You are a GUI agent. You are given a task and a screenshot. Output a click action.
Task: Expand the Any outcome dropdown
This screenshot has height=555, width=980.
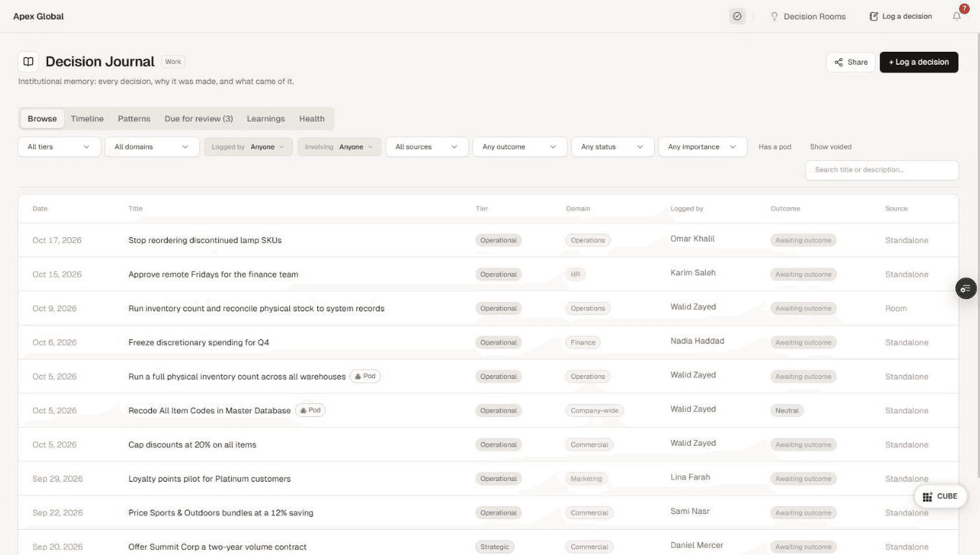tap(520, 147)
